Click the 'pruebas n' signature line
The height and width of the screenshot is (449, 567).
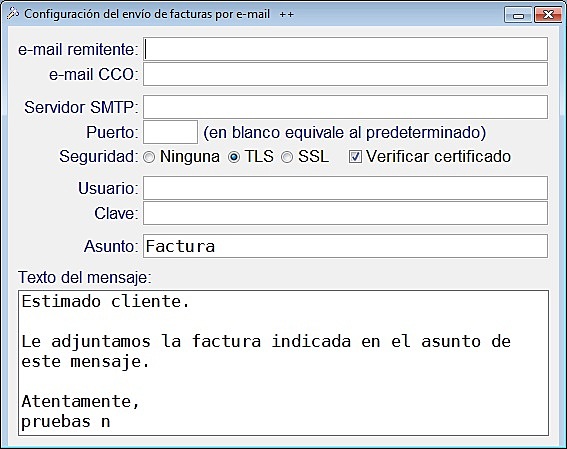tap(66, 422)
